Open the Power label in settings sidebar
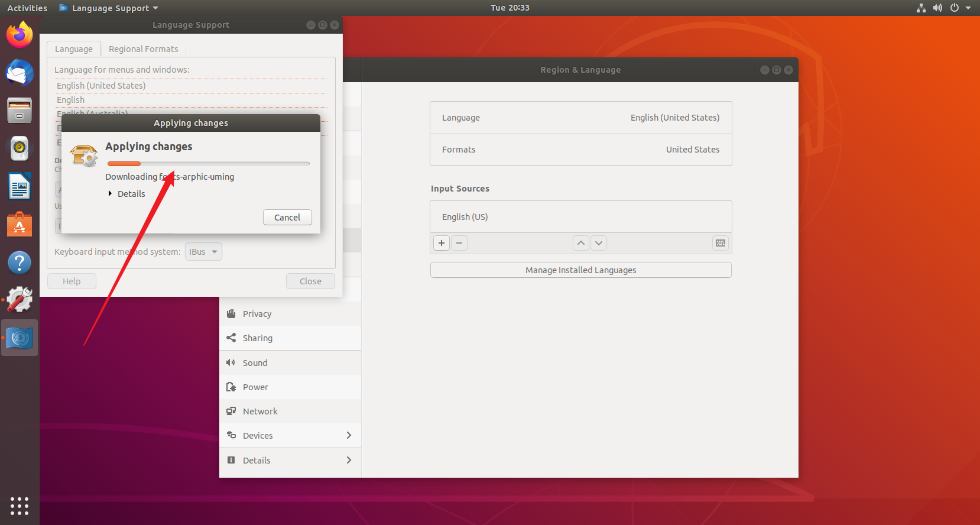 pos(255,387)
